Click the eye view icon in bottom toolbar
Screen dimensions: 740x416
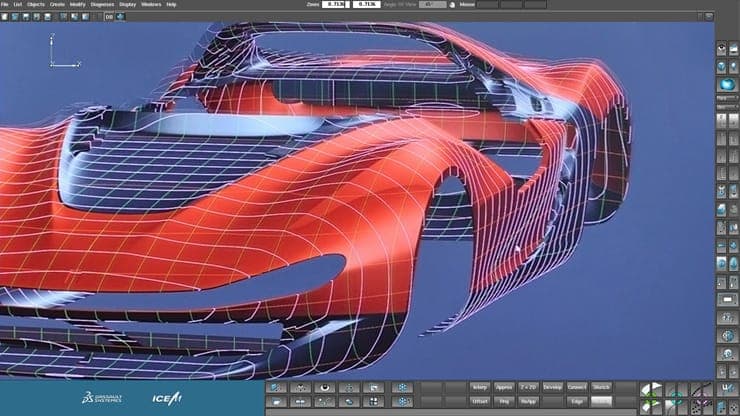pyautogui.click(x=325, y=388)
